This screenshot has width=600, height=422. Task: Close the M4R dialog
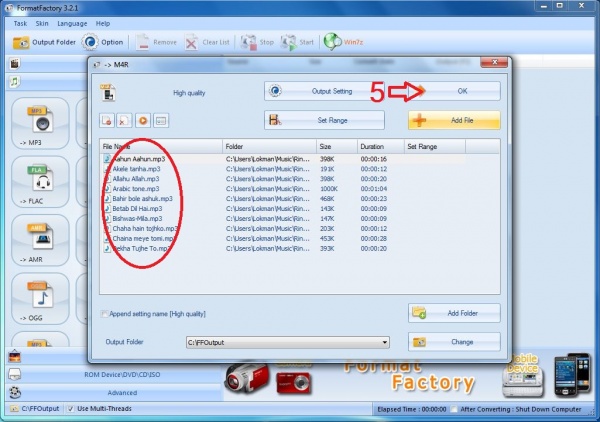pos(494,62)
